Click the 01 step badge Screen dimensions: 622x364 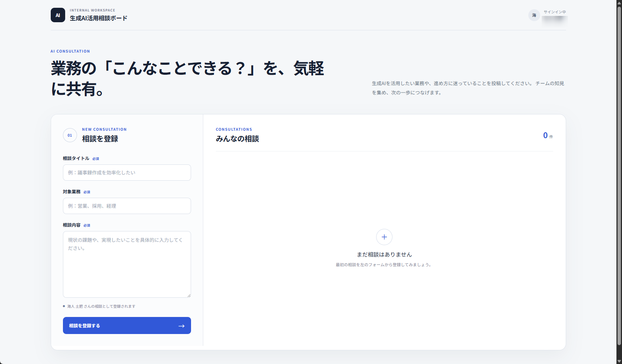click(x=70, y=135)
